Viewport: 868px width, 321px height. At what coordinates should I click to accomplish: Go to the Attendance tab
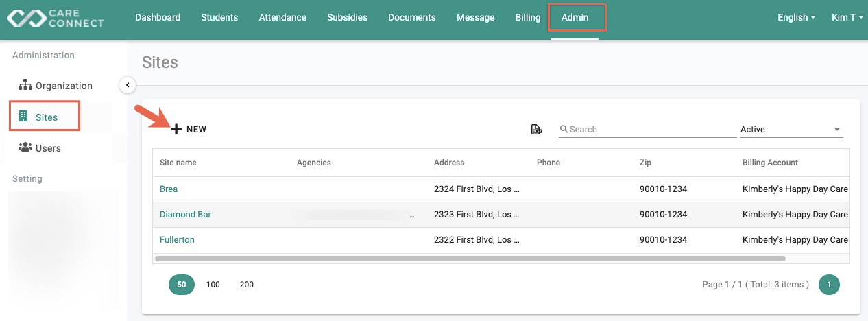pos(282,17)
